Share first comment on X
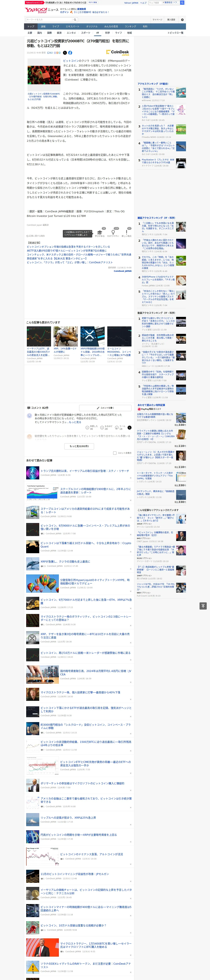This screenshot has height=980, width=210. (x=129, y=427)
